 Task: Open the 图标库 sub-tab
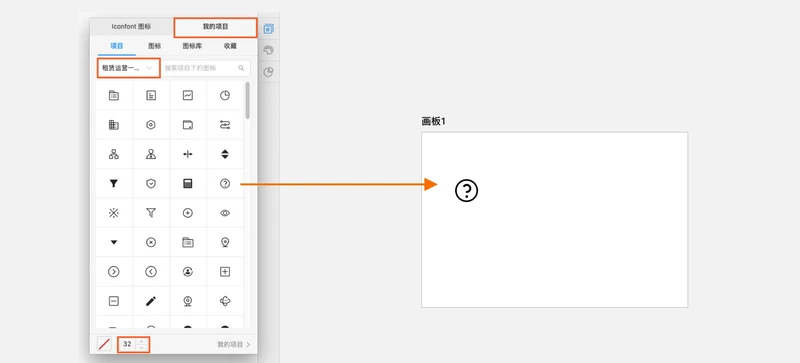click(x=192, y=46)
